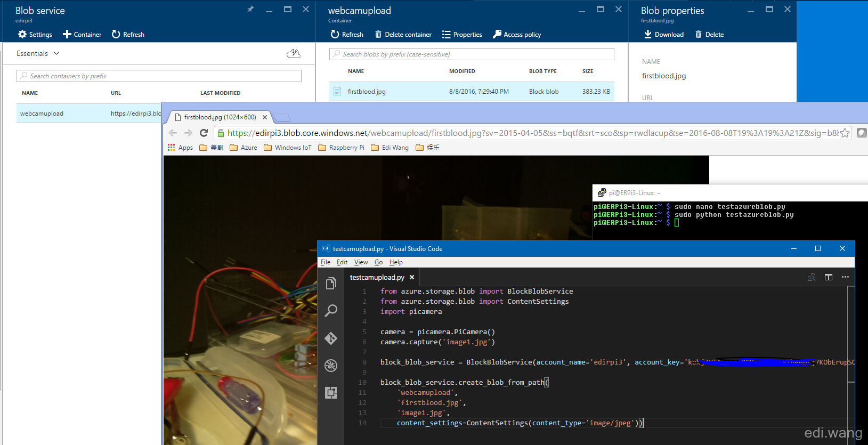Go back in the browser

(173, 133)
